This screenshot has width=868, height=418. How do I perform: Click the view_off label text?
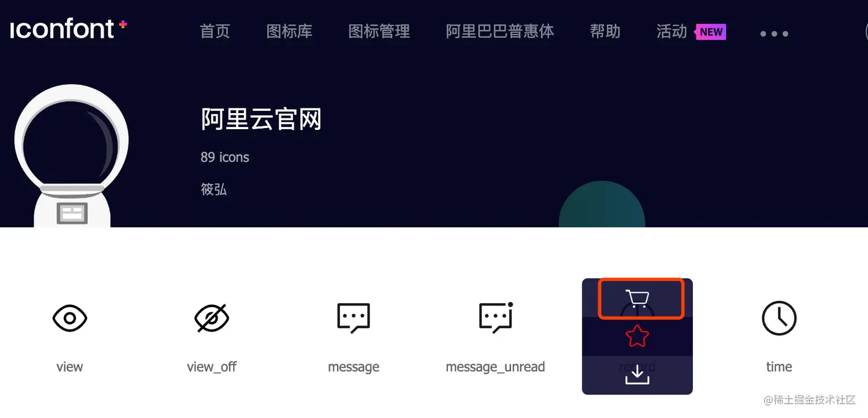click(x=212, y=367)
